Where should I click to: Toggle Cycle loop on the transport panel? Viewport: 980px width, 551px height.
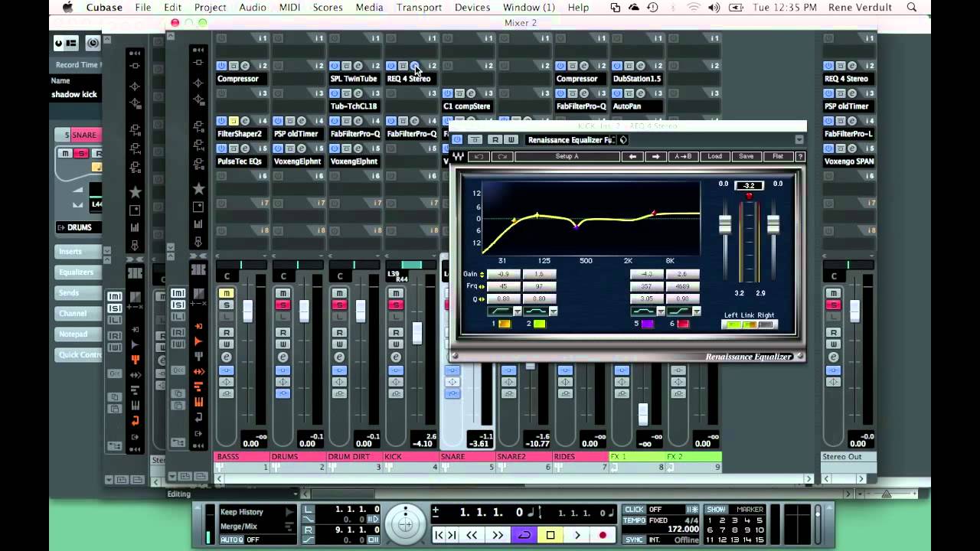[524, 535]
